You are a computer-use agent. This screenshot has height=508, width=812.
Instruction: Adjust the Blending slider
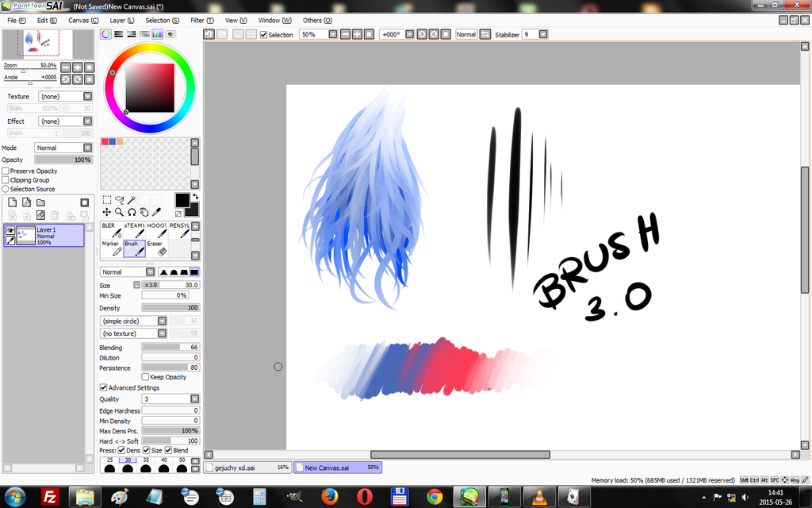[170, 347]
